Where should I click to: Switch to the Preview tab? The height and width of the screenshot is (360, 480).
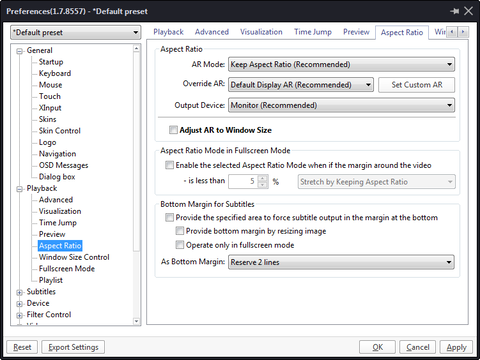coord(356,32)
